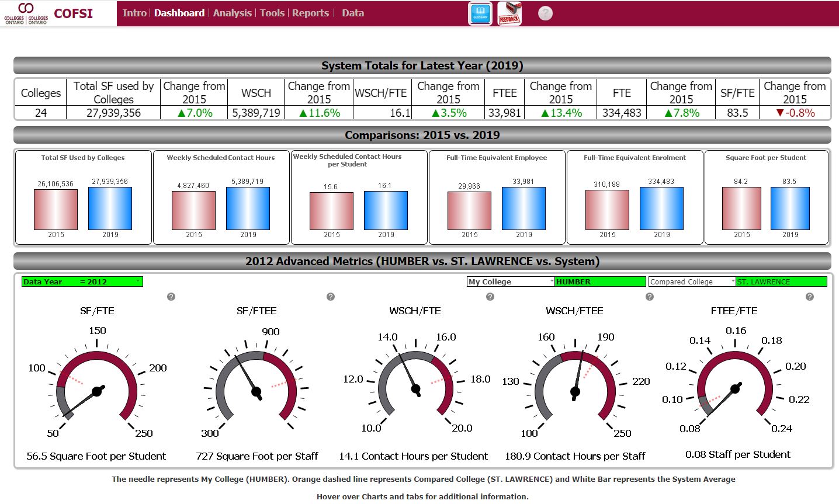Click the HUMBER college name field
The width and height of the screenshot is (839, 504).
[x=599, y=281]
